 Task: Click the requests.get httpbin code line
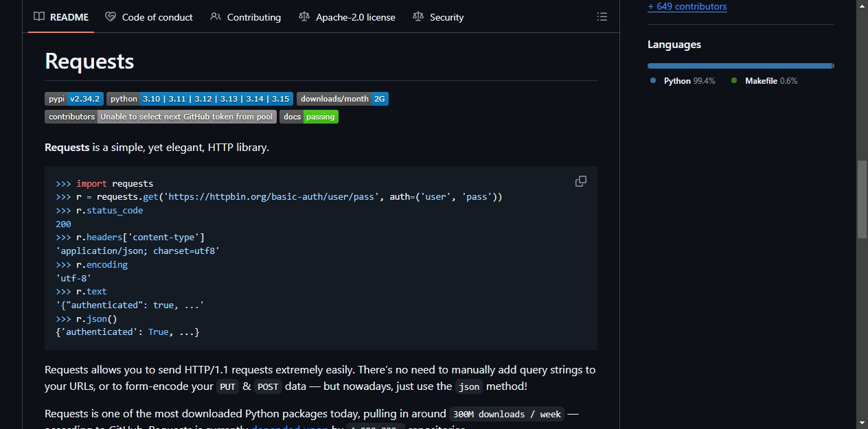279,197
